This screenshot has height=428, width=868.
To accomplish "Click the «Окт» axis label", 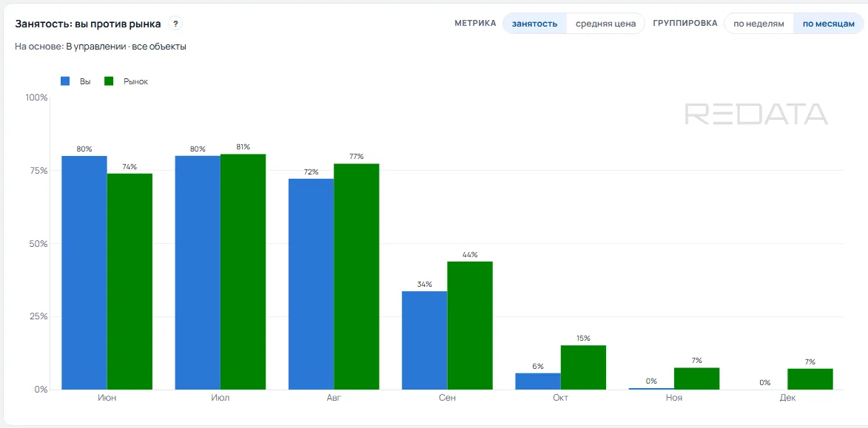I will 561,398.
